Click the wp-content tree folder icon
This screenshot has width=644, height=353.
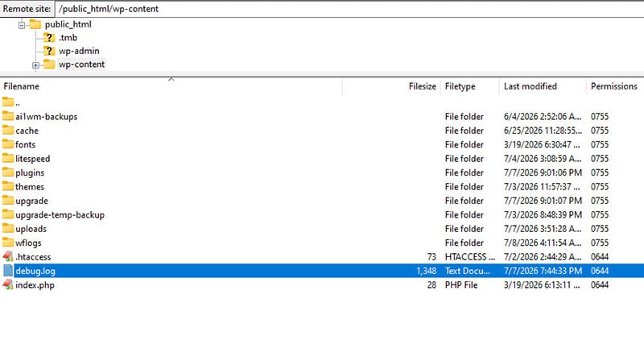(49, 64)
